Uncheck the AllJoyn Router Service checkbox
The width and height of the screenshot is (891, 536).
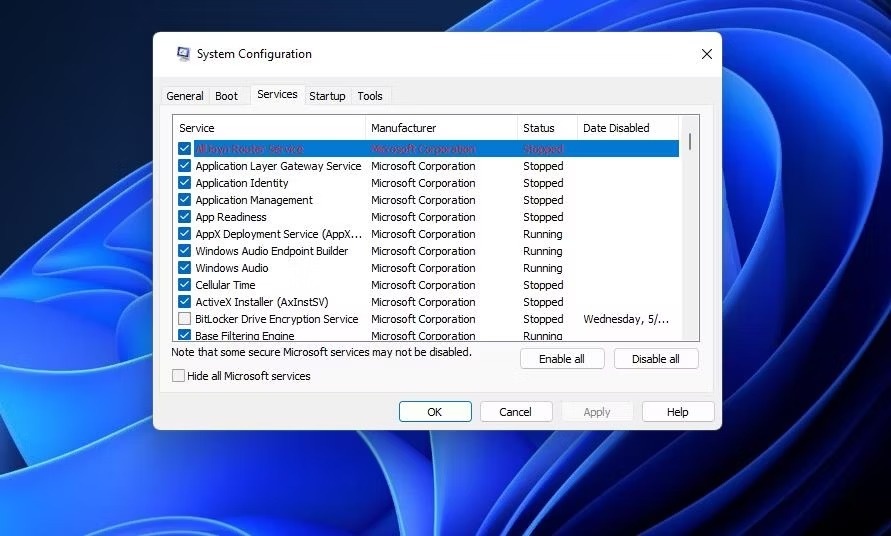point(184,148)
